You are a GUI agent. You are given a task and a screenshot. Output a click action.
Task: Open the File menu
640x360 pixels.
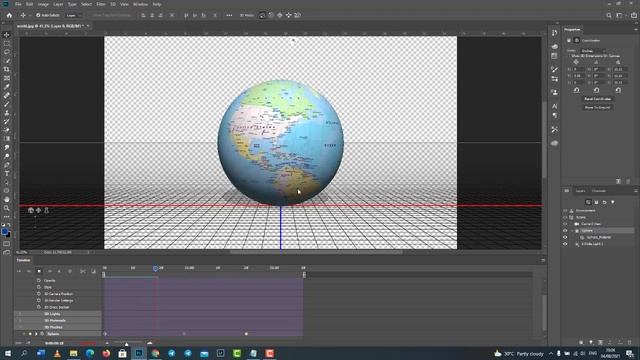click(x=18, y=4)
